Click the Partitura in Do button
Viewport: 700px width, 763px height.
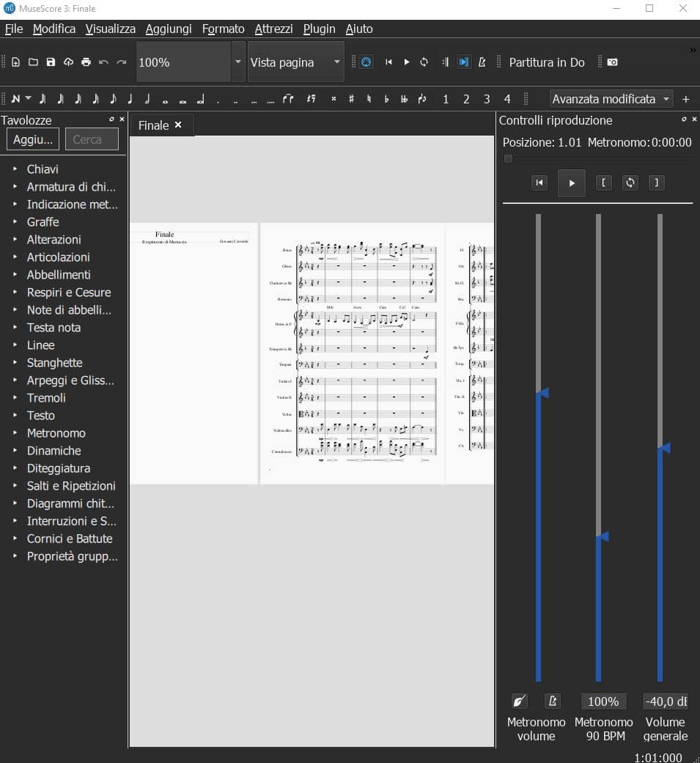point(547,62)
